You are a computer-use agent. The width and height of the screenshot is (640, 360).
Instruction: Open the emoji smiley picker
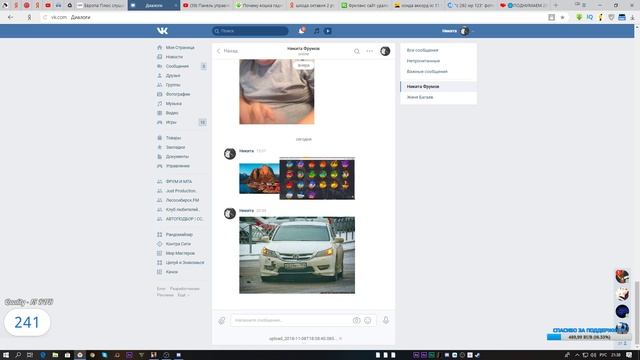[368, 320]
